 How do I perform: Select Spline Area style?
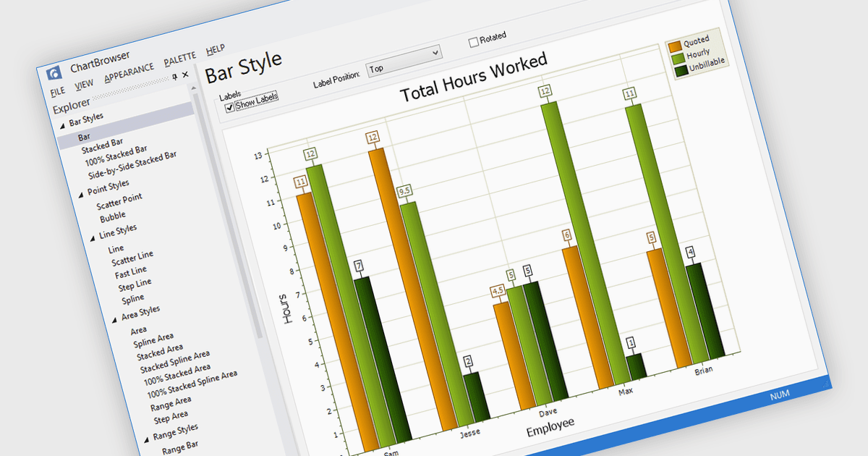click(153, 339)
